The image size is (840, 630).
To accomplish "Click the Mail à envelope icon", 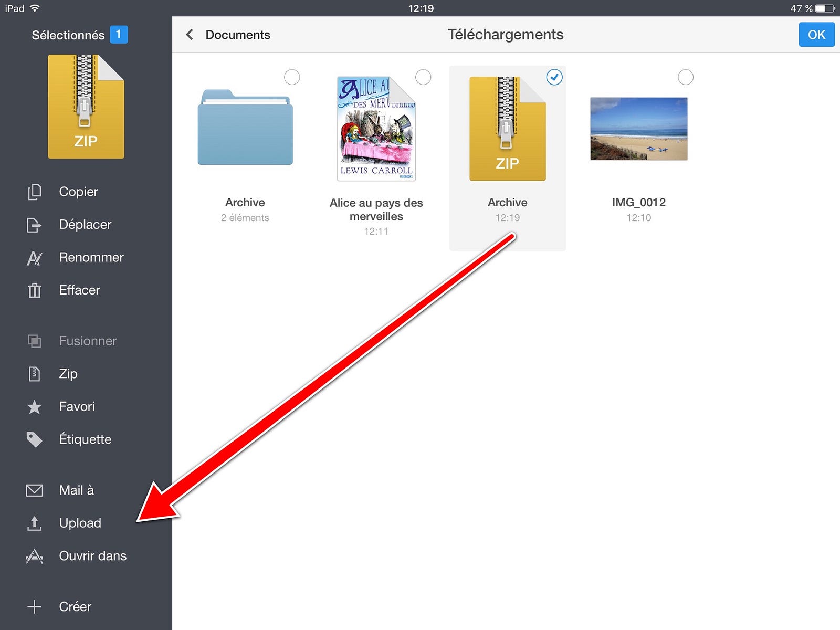I will tap(34, 490).
